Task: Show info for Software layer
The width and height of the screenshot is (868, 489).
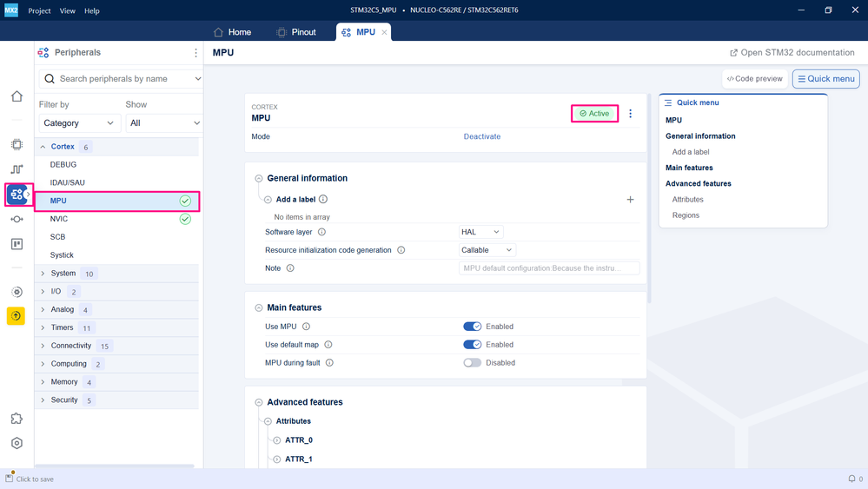Action: (321, 232)
